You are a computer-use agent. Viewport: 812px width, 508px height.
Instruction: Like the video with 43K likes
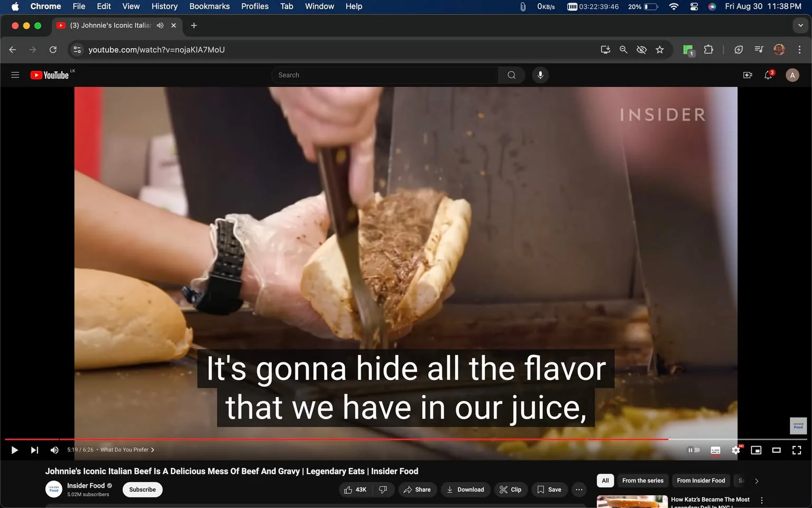tap(355, 489)
